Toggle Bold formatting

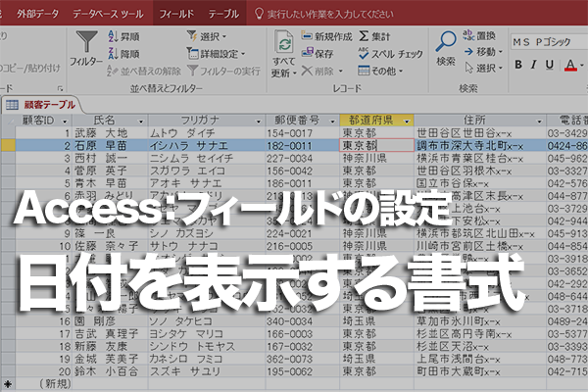click(x=518, y=65)
